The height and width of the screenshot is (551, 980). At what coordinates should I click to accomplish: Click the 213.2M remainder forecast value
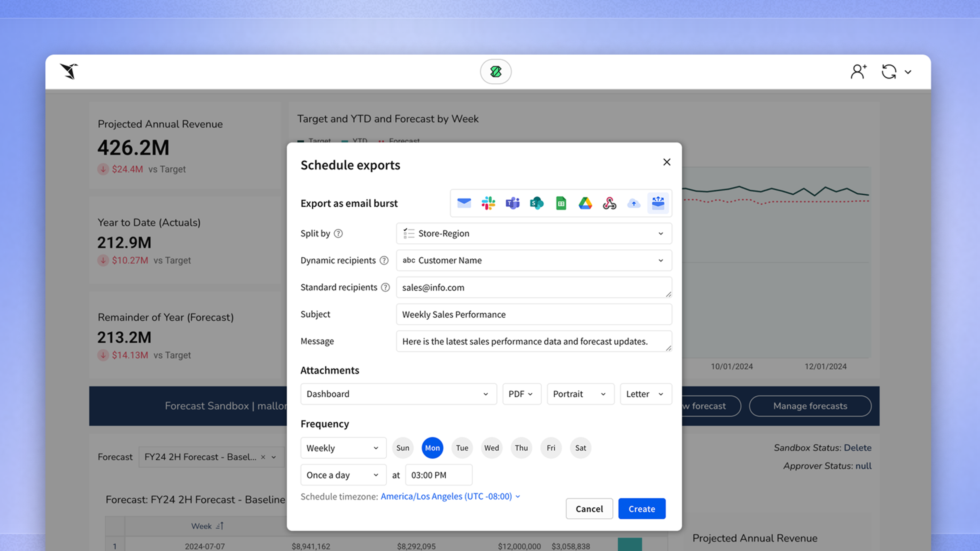click(124, 337)
